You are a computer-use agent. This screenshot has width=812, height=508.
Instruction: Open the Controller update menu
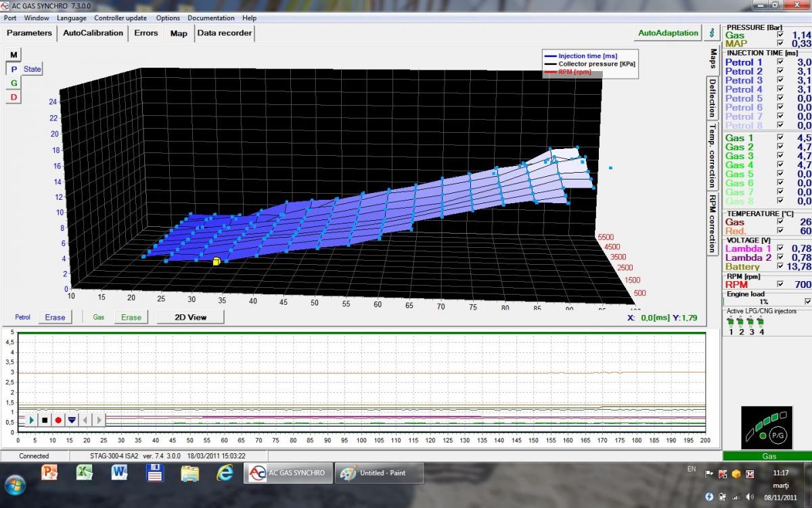[120, 18]
